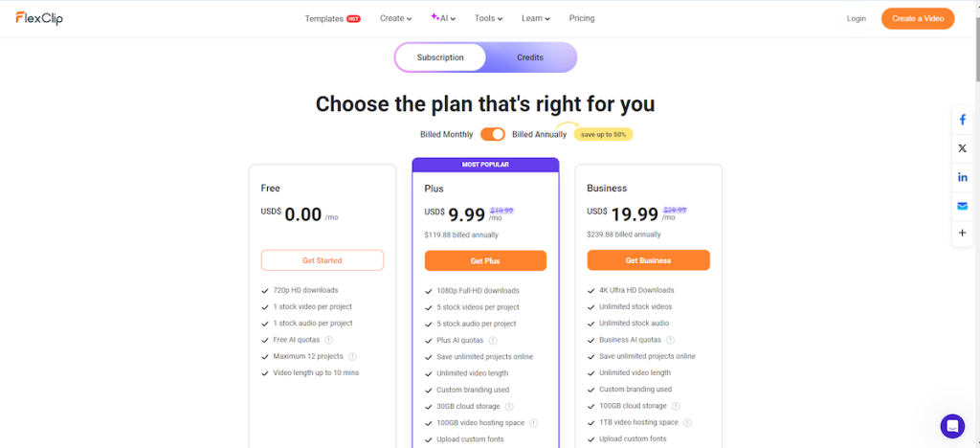Go to the Pricing page
The width and height of the screenshot is (980, 448).
point(582,18)
